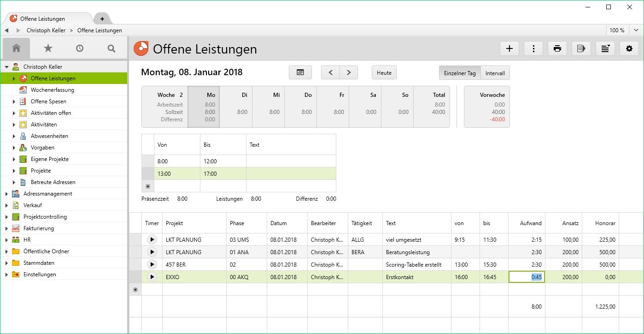
Task: Expand the Projektcontrolling tree node
Action: [x=6, y=217]
